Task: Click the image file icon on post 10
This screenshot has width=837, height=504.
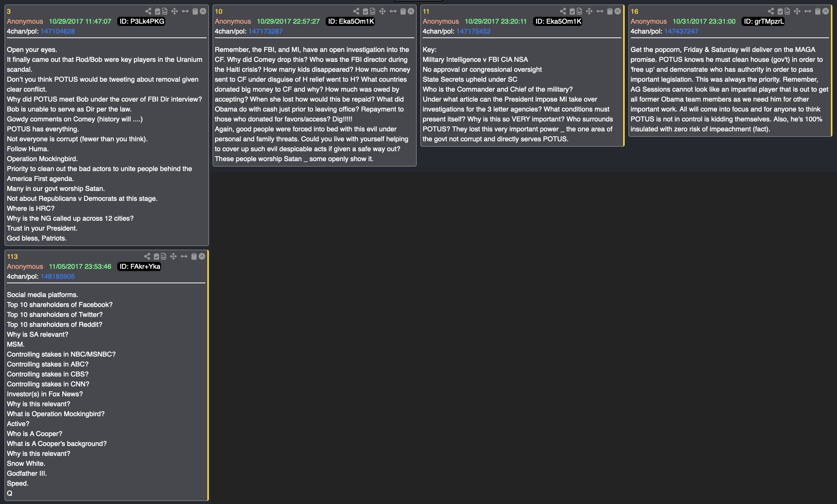Action: coord(373,11)
